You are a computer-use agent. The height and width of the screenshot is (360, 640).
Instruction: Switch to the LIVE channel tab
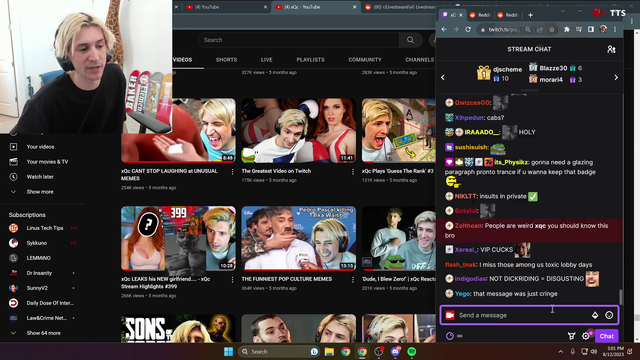tap(267, 60)
